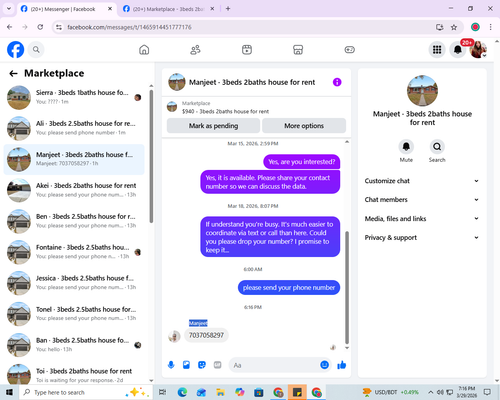The width and height of the screenshot is (500, 400).
Task: Attach a file using photo icon
Action: pos(186,365)
